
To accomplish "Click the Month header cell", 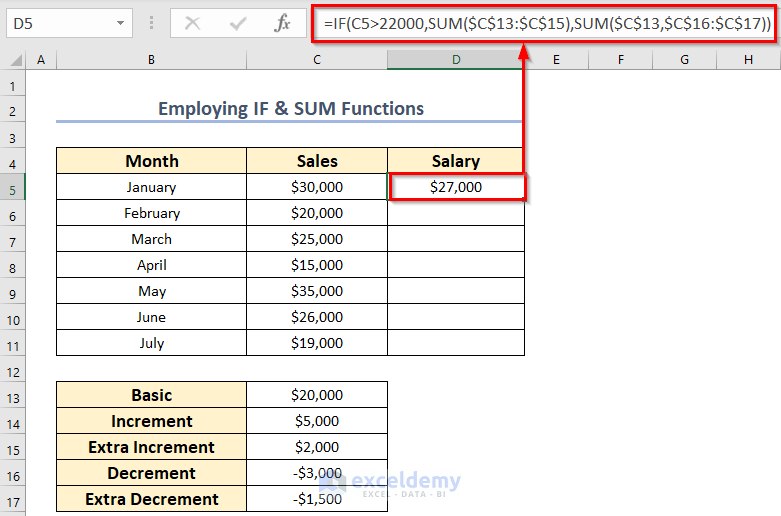I will [x=151, y=161].
